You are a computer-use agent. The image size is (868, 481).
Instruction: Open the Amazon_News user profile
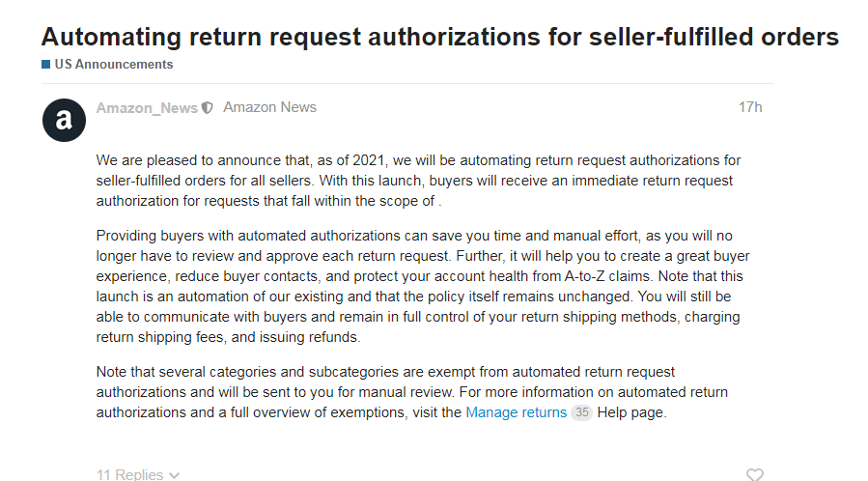click(147, 108)
